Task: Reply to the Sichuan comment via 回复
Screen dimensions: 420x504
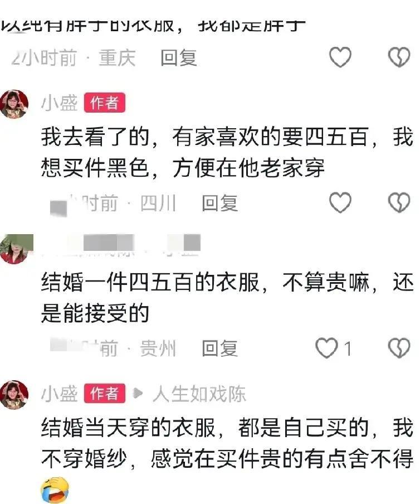Action: pyautogui.click(x=220, y=203)
